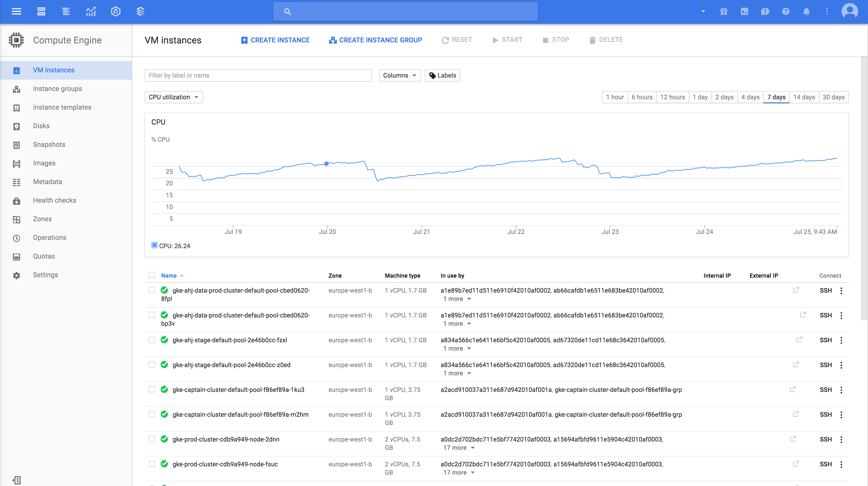Select the 1 day time range
Image resolution: width=868 pixels, height=486 pixels.
tap(700, 97)
